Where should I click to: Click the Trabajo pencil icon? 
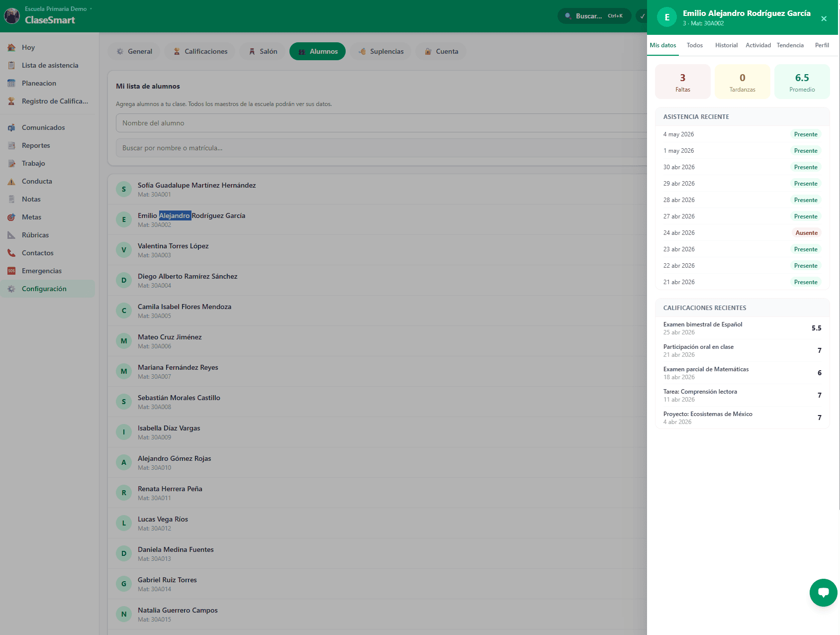(11, 163)
